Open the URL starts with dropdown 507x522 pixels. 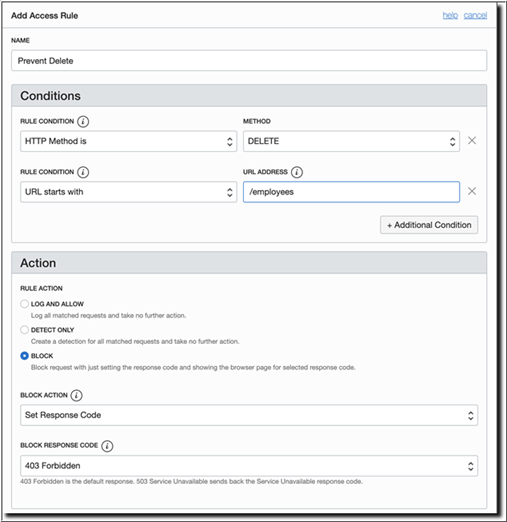tap(128, 192)
